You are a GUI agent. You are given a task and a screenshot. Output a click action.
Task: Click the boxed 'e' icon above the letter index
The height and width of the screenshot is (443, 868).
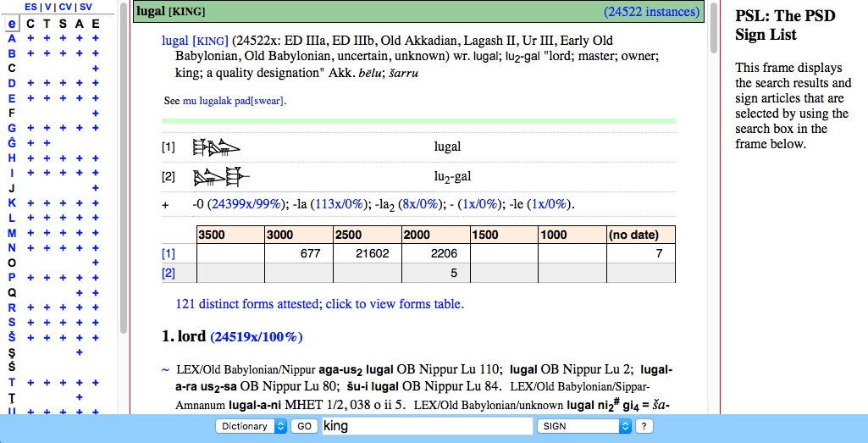[12, 24]
